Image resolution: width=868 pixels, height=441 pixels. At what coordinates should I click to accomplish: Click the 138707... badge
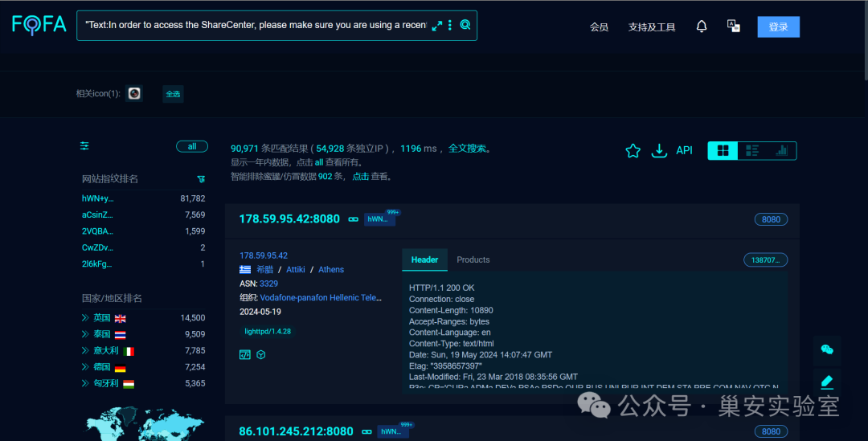point(765,260)
